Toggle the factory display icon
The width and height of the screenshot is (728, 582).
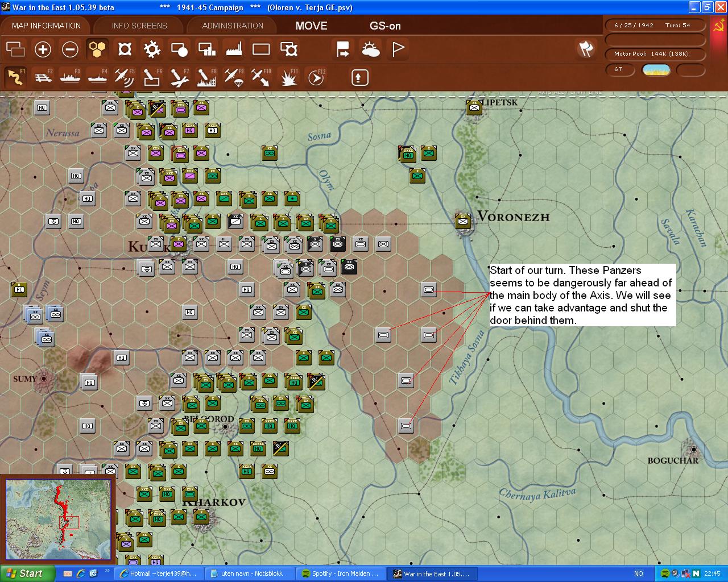234,49
